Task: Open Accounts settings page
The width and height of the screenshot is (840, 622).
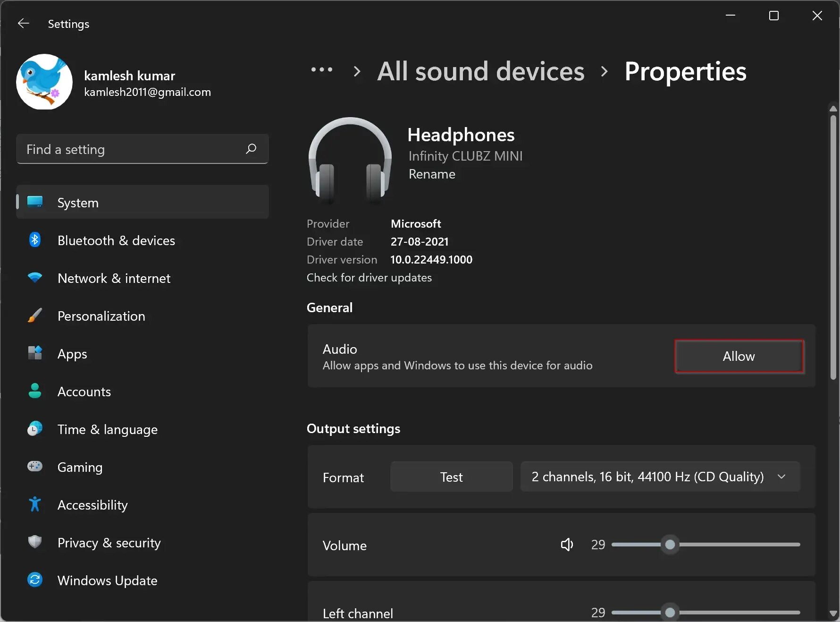Action: pos(143,391)
